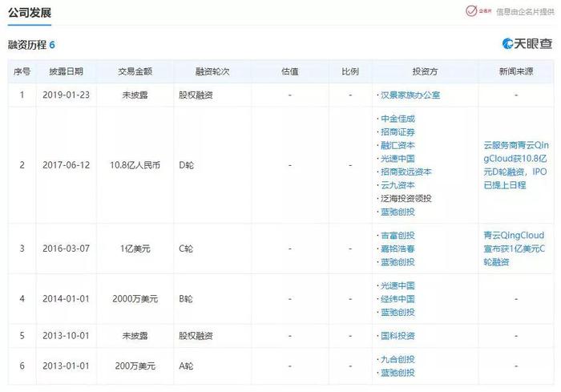Open investor 中金佳成

pyautogui.click(x=398, y=119)
